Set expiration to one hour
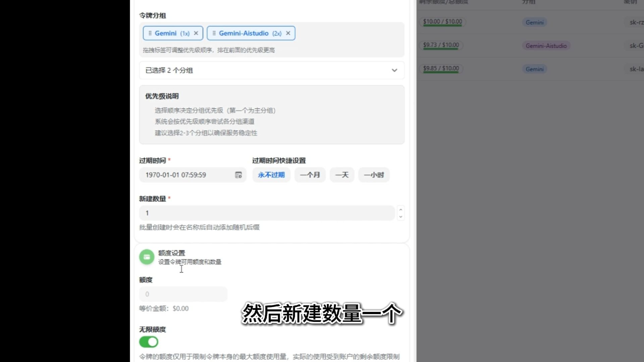 click(x=374, y=175)
